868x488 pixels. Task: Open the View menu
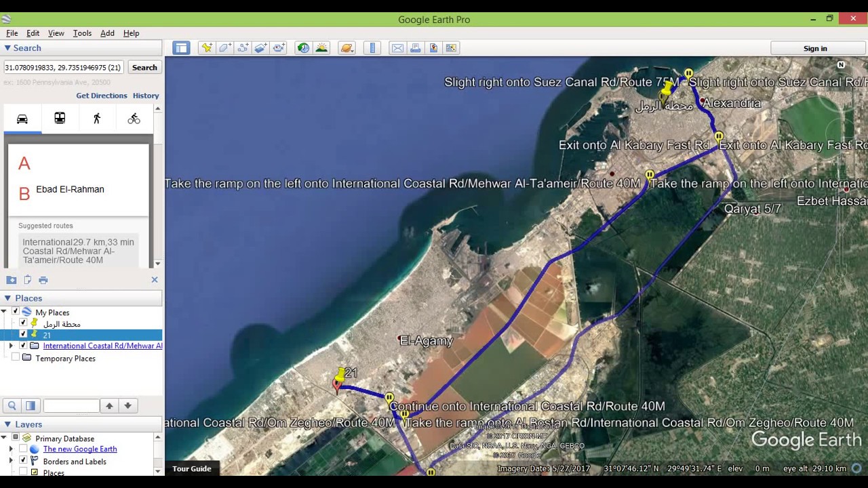click(56, 33)
